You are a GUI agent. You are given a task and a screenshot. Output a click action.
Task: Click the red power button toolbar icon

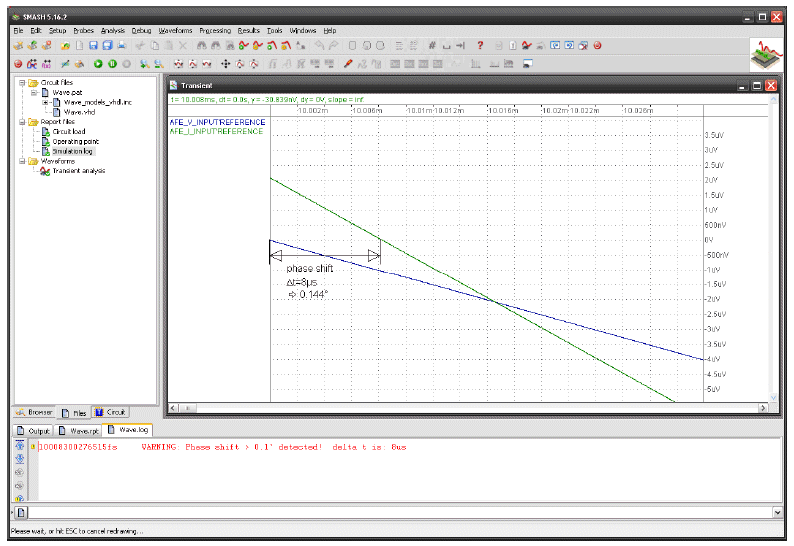coord(598,46)
